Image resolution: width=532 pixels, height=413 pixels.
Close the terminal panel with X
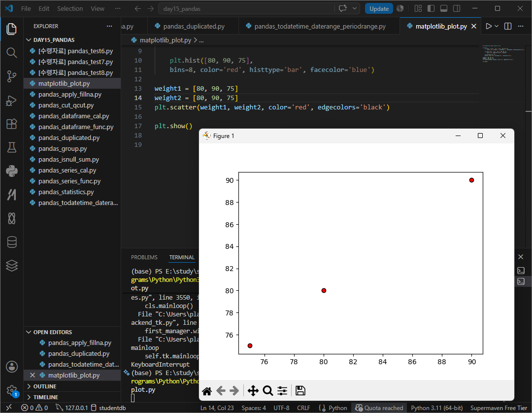point(521,257)
